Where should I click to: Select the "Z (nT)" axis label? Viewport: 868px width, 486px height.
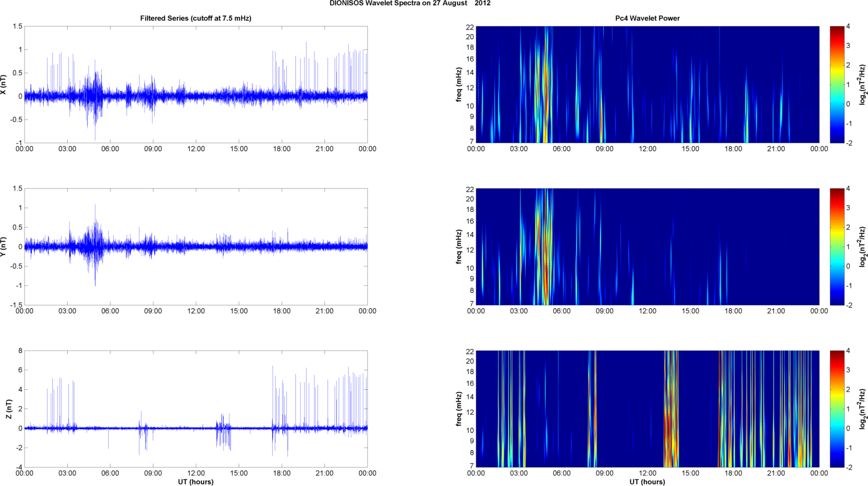click(x=9, y=409)
